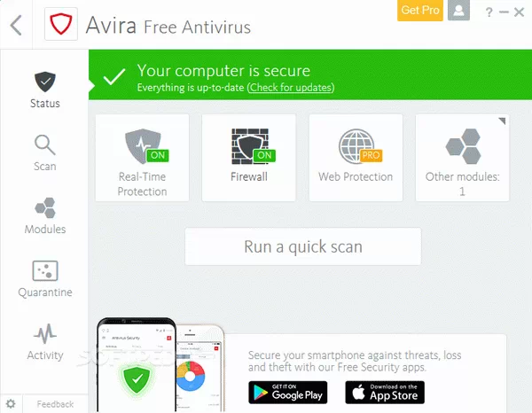Open the Modules hexagon icon
This screenshot has width=532, height=413.
coord(45,207)
